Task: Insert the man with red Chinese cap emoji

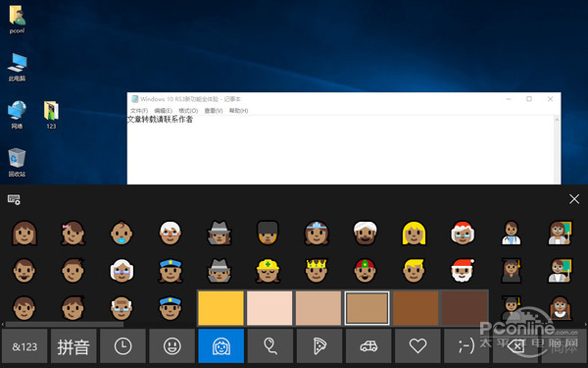Action: pos(366,271)
